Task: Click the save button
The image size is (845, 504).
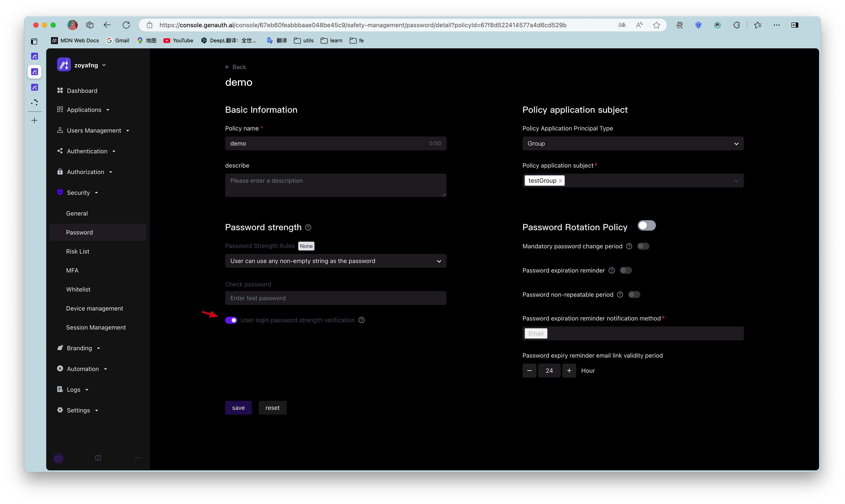Action: click(238, 407)
